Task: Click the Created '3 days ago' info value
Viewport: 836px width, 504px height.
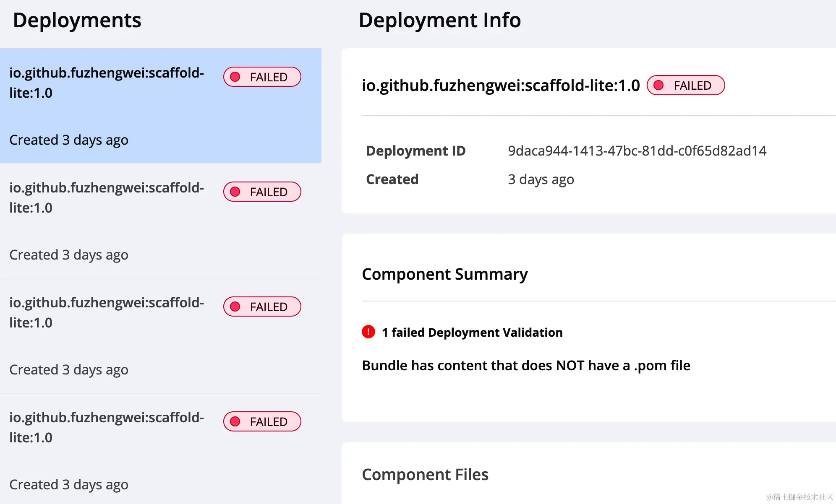Action: point(541,179)
